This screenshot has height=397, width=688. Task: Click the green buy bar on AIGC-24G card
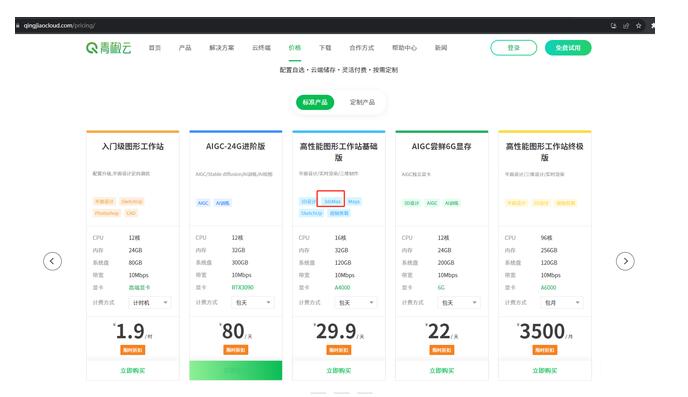(x=236, y=370)
